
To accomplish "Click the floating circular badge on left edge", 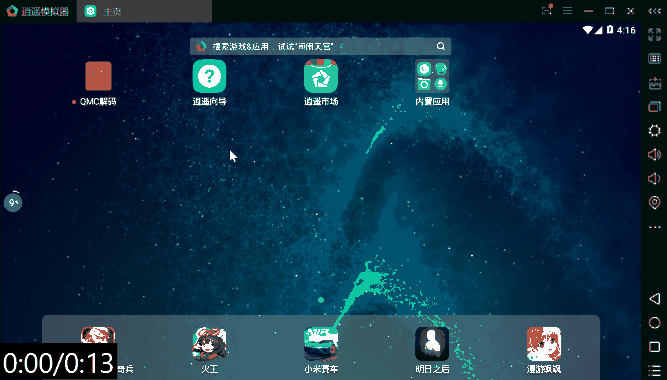I will (13, 202).
